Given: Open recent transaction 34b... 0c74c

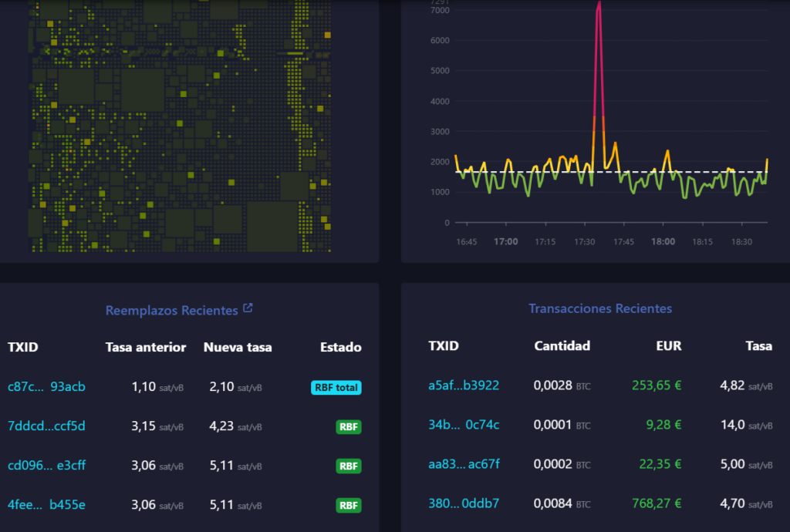Looking at the screenshot, I should tap(464, 425).
